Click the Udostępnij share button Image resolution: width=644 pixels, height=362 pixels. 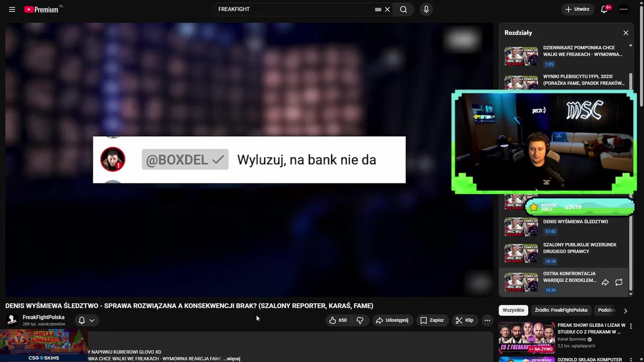392,320
